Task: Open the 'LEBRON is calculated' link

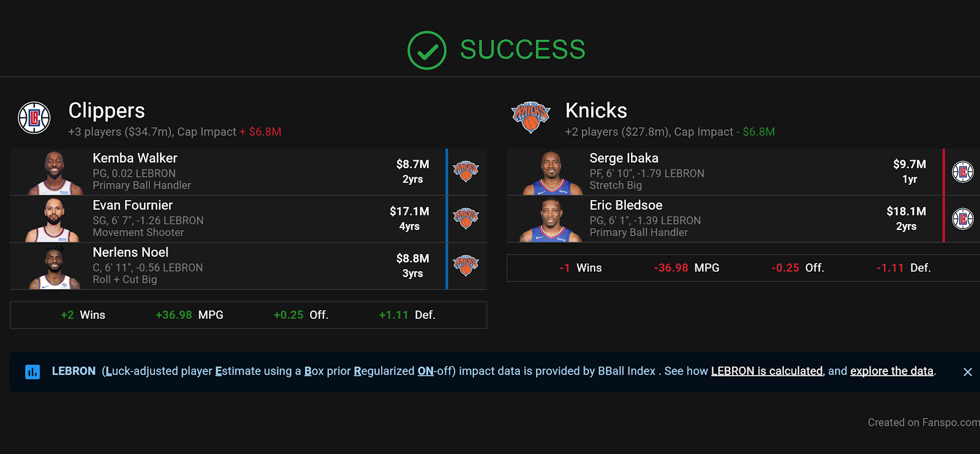Action: [x=766, y=371]
